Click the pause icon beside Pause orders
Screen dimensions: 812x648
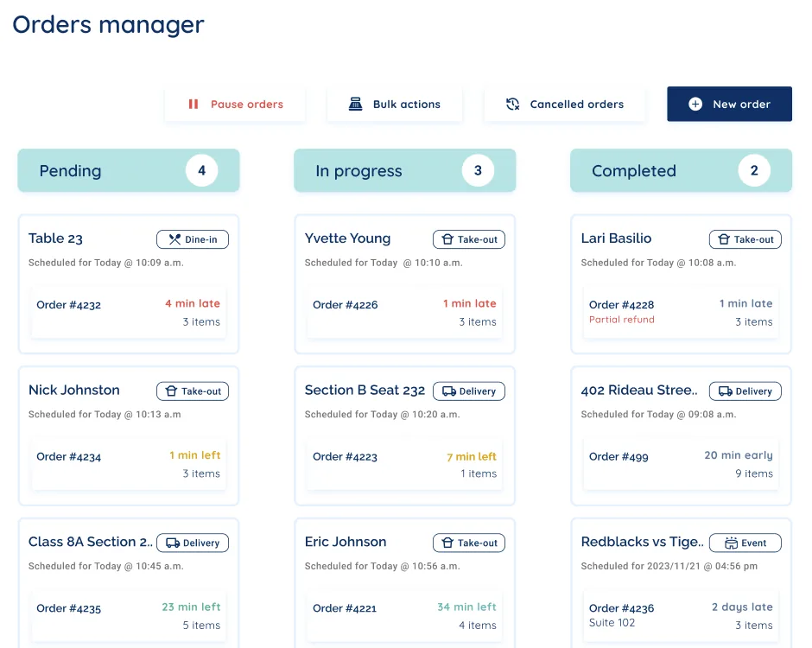pos(193,105)
